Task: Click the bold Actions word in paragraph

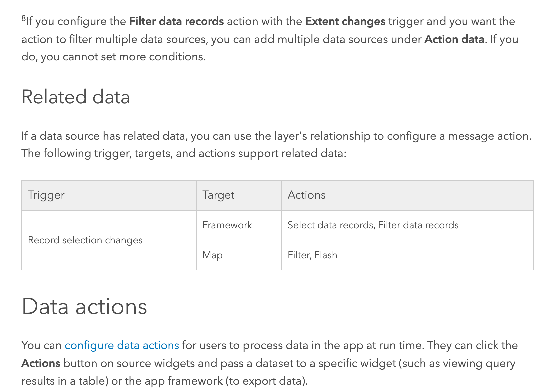Action: (41, 363)
